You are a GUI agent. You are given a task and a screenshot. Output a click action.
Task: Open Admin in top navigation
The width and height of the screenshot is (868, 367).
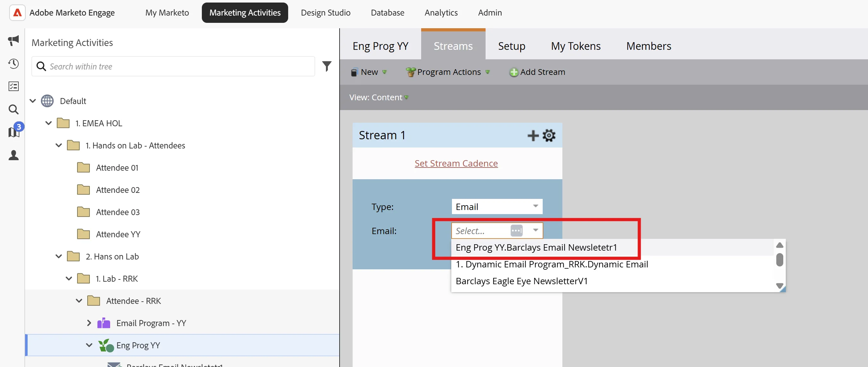pos(490,13)
